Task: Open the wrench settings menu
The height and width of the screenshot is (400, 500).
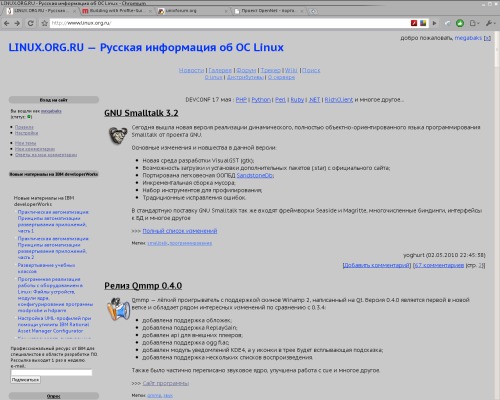Action: coord(490,23)
